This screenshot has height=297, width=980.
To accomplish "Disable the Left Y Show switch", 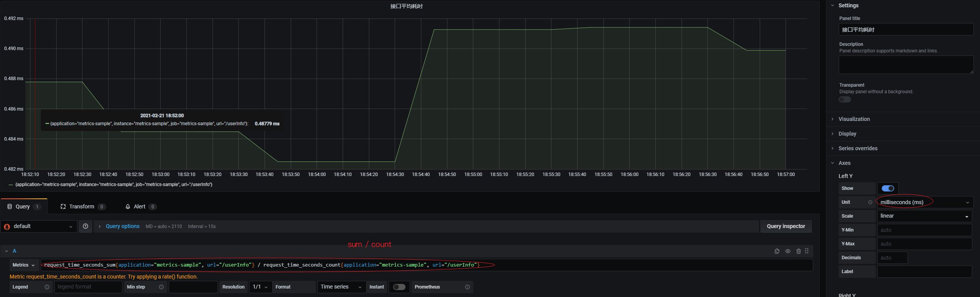I will 888,188.
